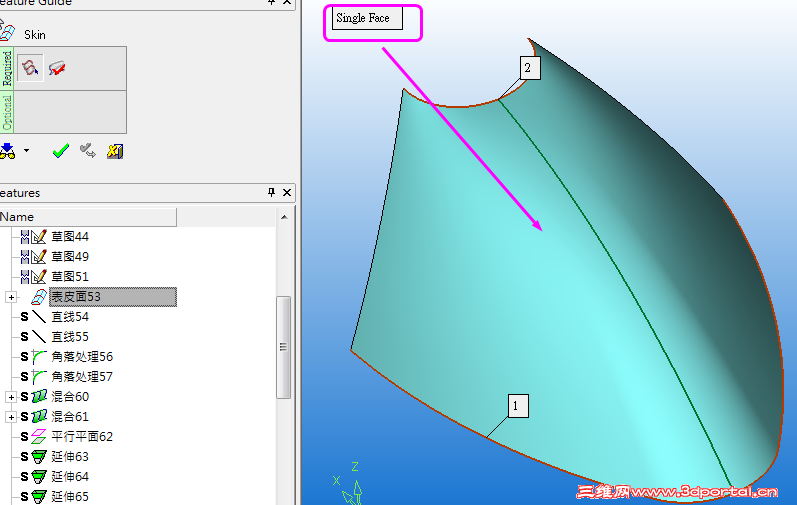Select parallel plane 平行平面62
The height and width of the screenshot is (505, 797).
click(82, 437)
